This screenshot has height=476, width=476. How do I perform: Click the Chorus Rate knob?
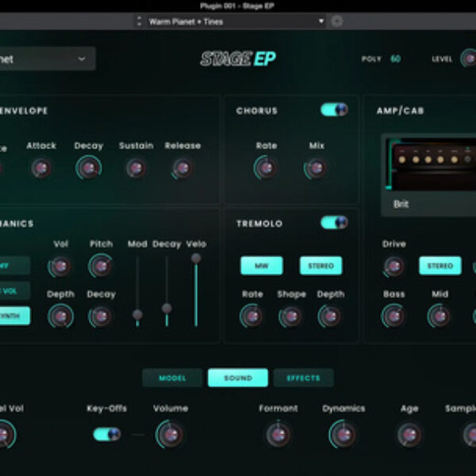coord(267,168)
